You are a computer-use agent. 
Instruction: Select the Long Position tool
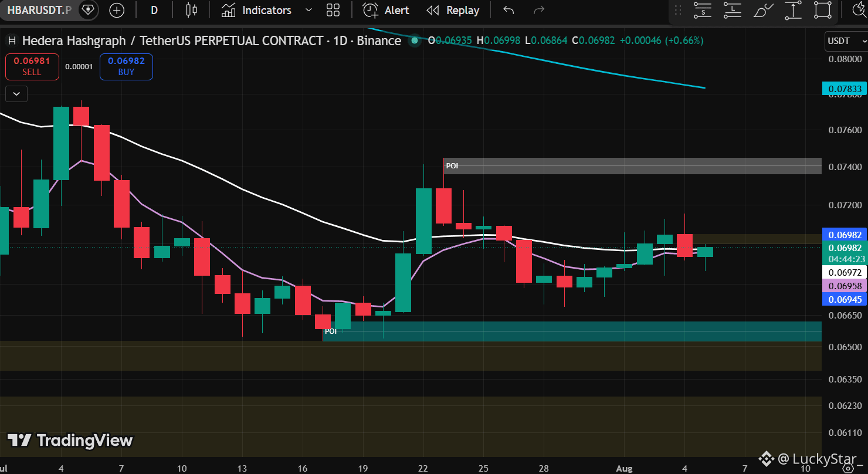click(x=733, y=10)
